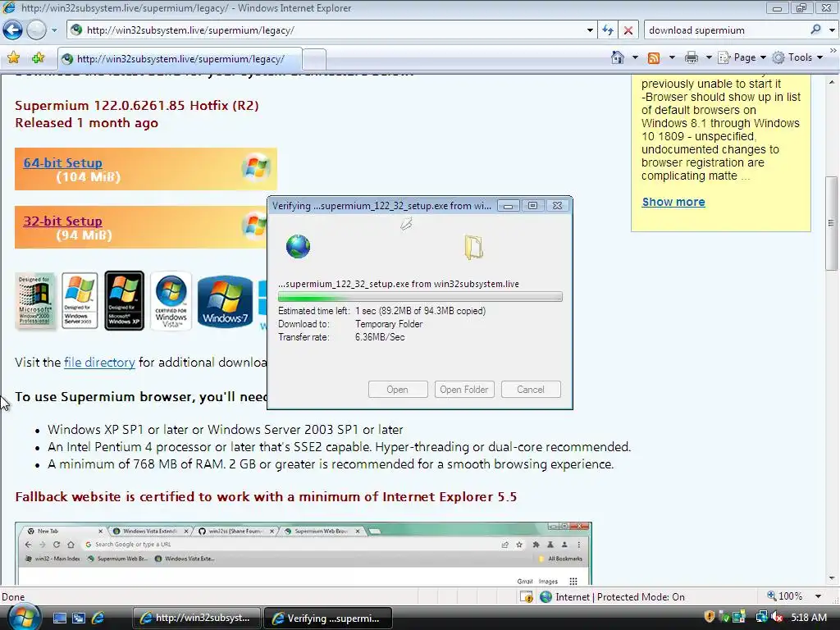
Task: Click Internet Protected Mode status zone
Action: 613,597
